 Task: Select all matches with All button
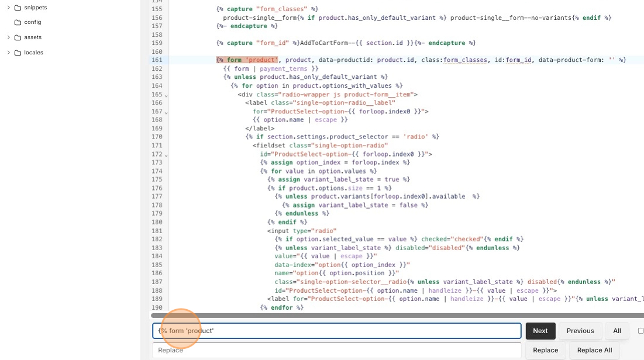click(617, 331)
